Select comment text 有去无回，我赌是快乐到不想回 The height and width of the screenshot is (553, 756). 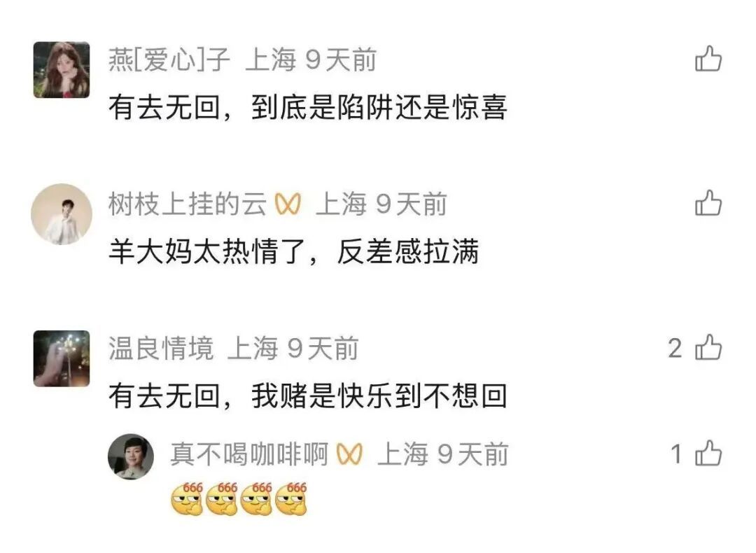(307, 396)
